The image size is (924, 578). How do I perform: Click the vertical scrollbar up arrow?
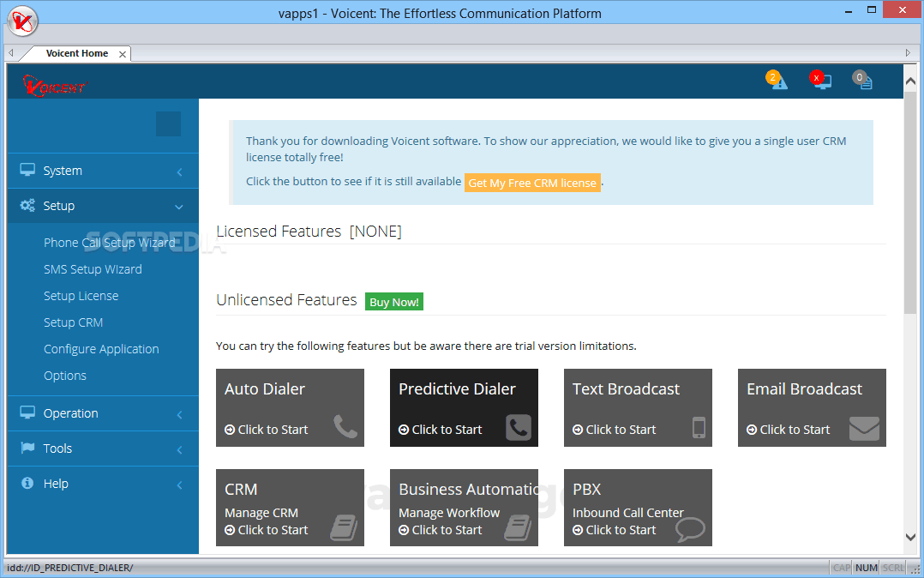[910, 81]
